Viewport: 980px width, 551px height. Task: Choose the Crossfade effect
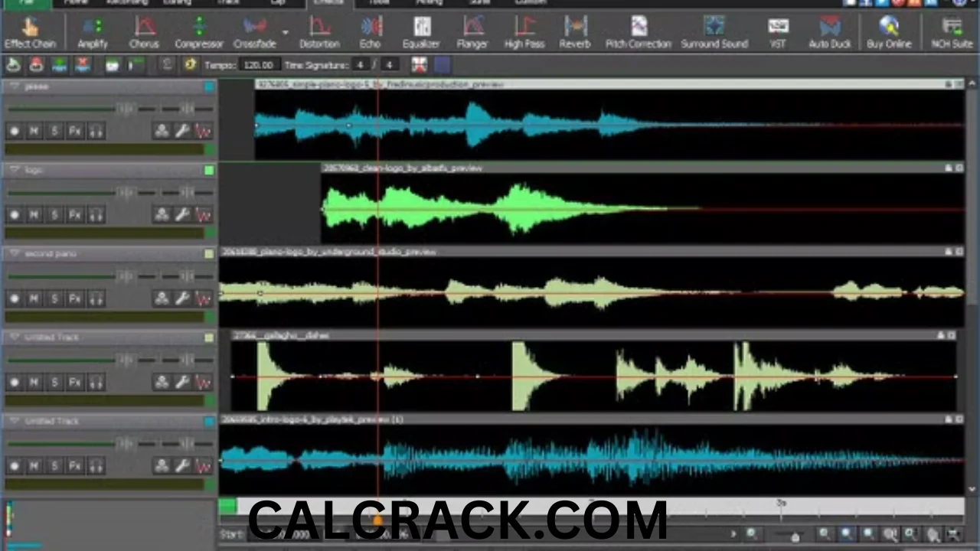[255, 33]
